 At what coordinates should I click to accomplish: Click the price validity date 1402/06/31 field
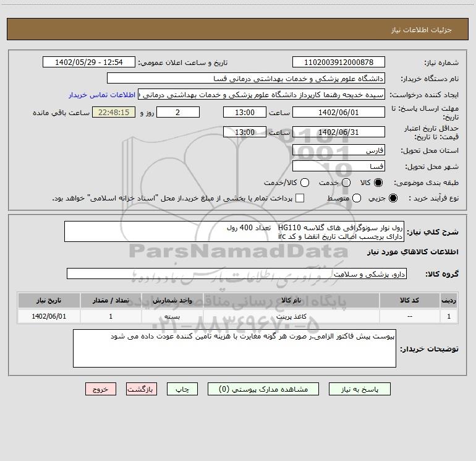click(339, 132)
